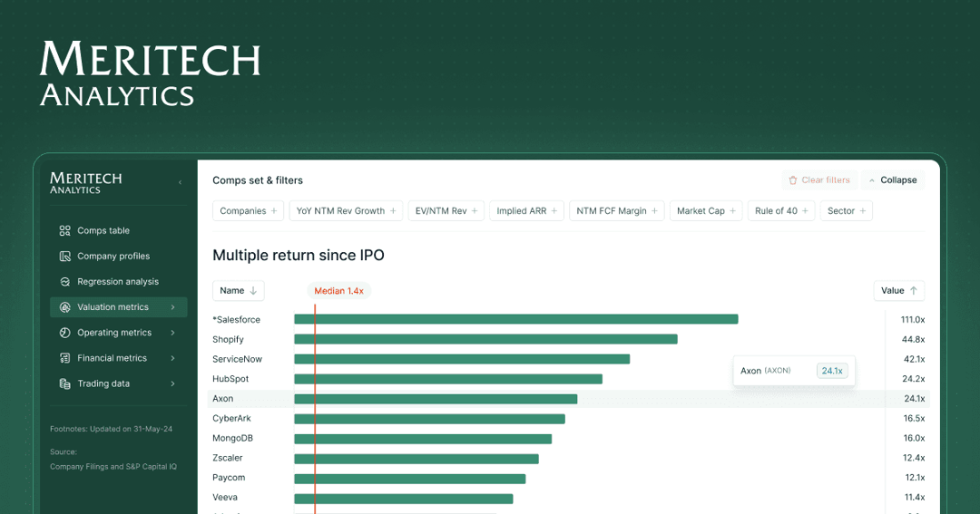980x514 pixels.
Task: Click plus icon on Companies filter
Action: coord(274,211)
